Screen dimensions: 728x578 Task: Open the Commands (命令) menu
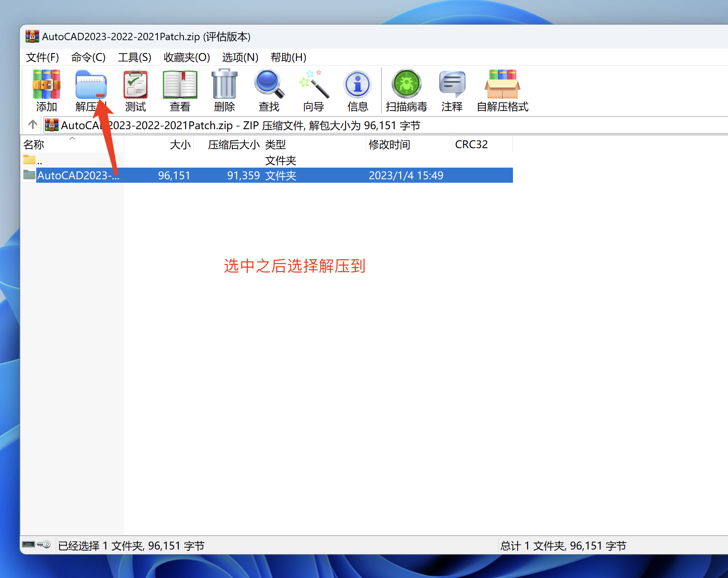click(x=89, y=57)
